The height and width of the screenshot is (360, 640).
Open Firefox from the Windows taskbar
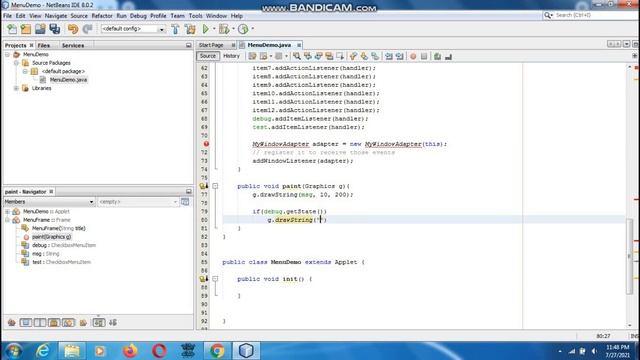pyautogui.click(x=130, y=351)
